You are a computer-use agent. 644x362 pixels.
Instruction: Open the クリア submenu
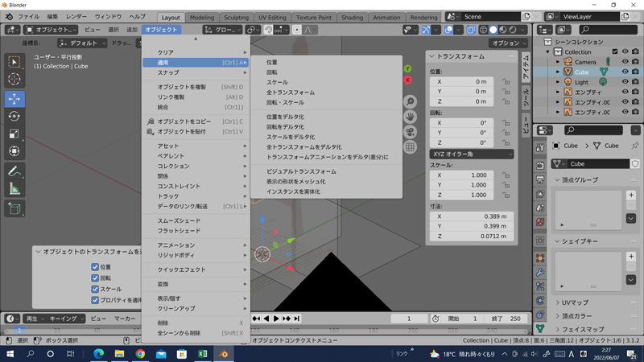point(196,52)
